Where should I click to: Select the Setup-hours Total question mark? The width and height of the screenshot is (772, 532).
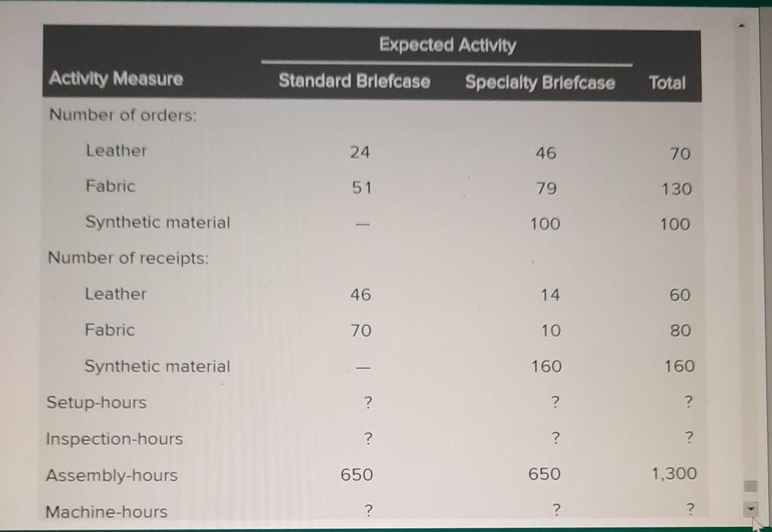(x=688, y=401)
